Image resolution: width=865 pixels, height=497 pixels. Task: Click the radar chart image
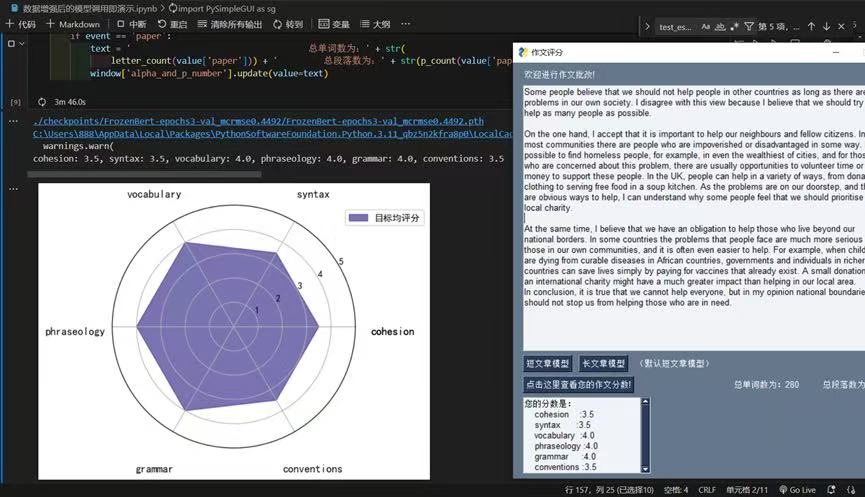(x=234, y=331)
